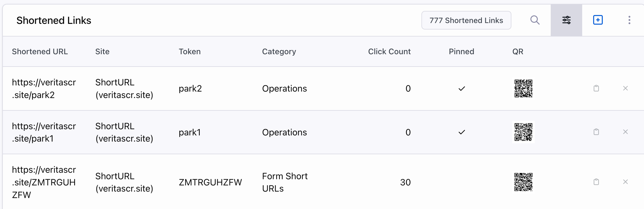Click the 777 Shortened Links button
The image size is (644, 209).
tap(466, 20)
